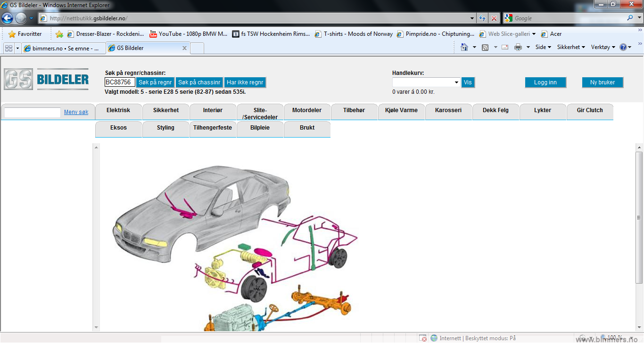Go to Home page icon
Viewport: 644px width, 343px height.
tap(464, 47)
